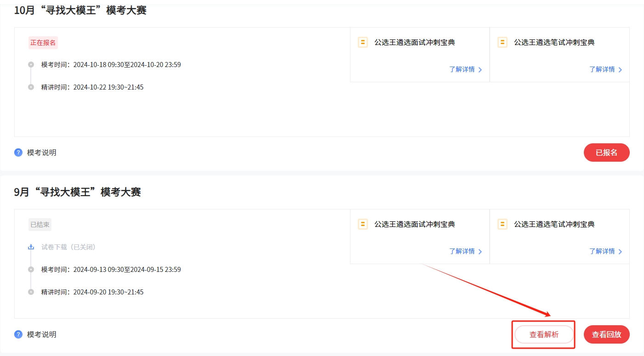Click the question mark icon beside September 模考说明
The width and height of the screenshot is (644, 356).
click(x=18, y=334)
